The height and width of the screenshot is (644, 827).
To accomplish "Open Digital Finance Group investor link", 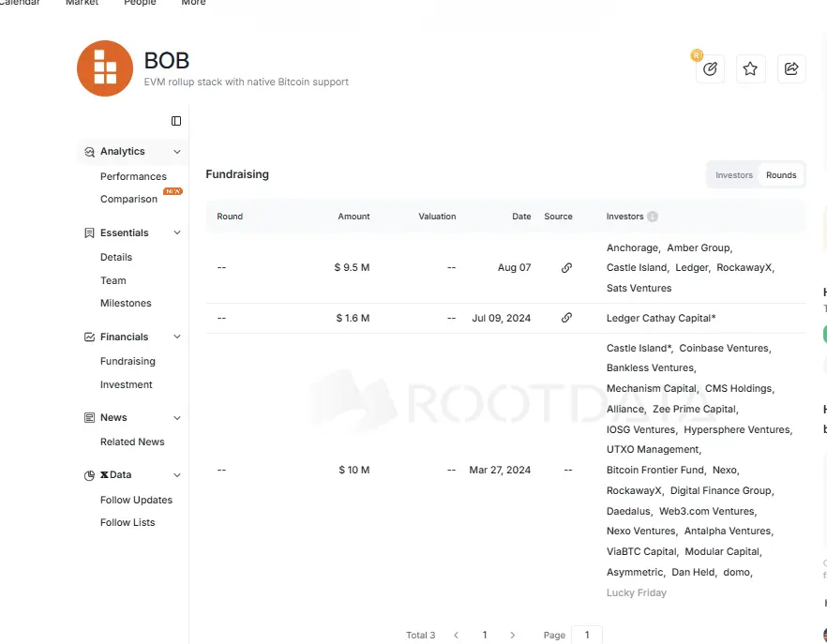I will (720, 491).
